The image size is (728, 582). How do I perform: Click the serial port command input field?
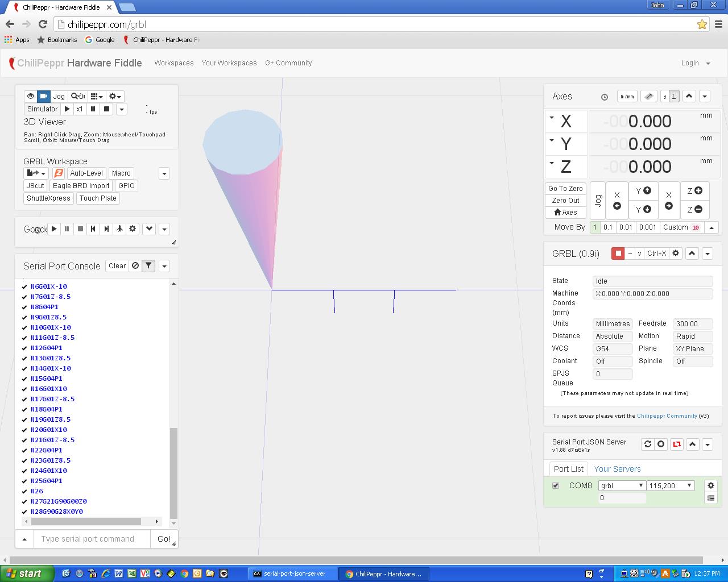(x=92, y=539)
